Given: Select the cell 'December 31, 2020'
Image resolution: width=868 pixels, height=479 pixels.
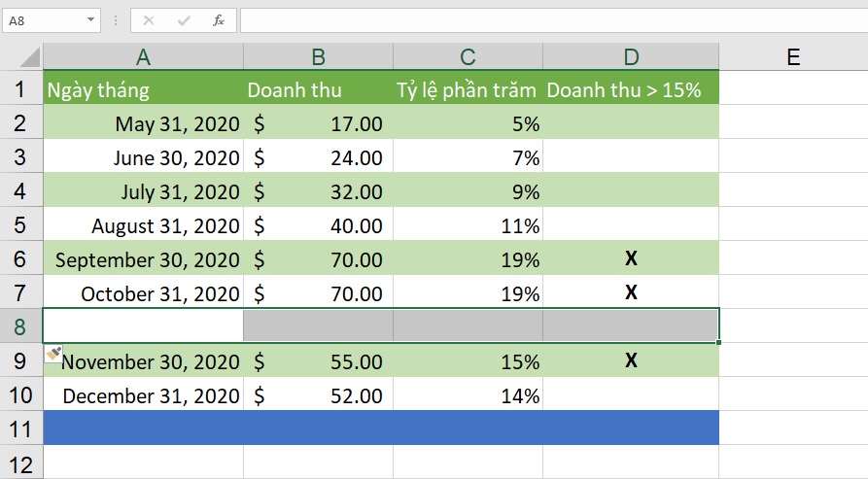Looking at the screenshot, I should tap(144, 394).
